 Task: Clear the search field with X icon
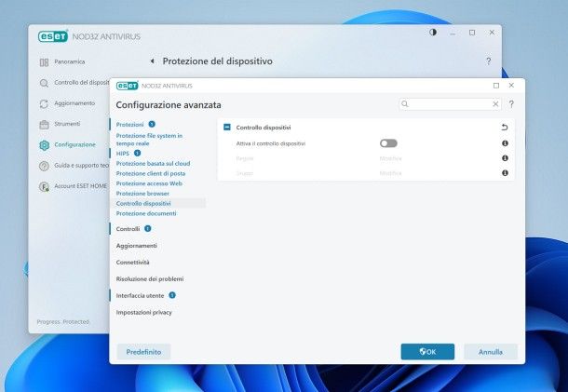[x=495, y=104]
